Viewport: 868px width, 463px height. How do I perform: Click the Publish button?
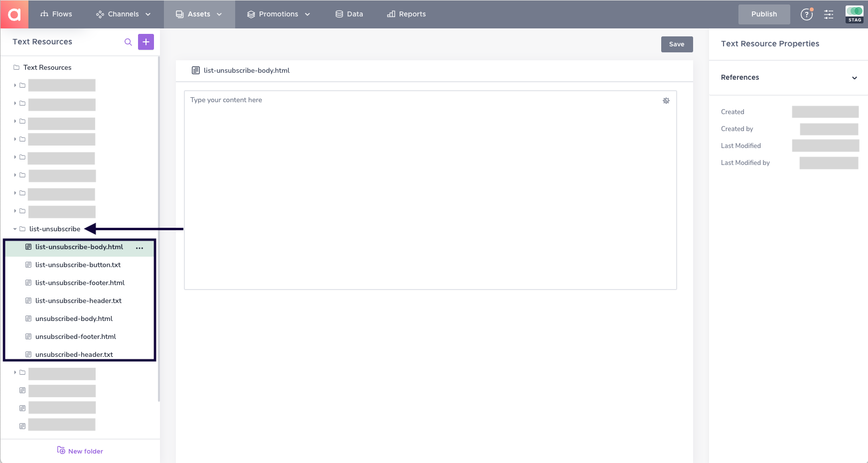coord(764,14)
